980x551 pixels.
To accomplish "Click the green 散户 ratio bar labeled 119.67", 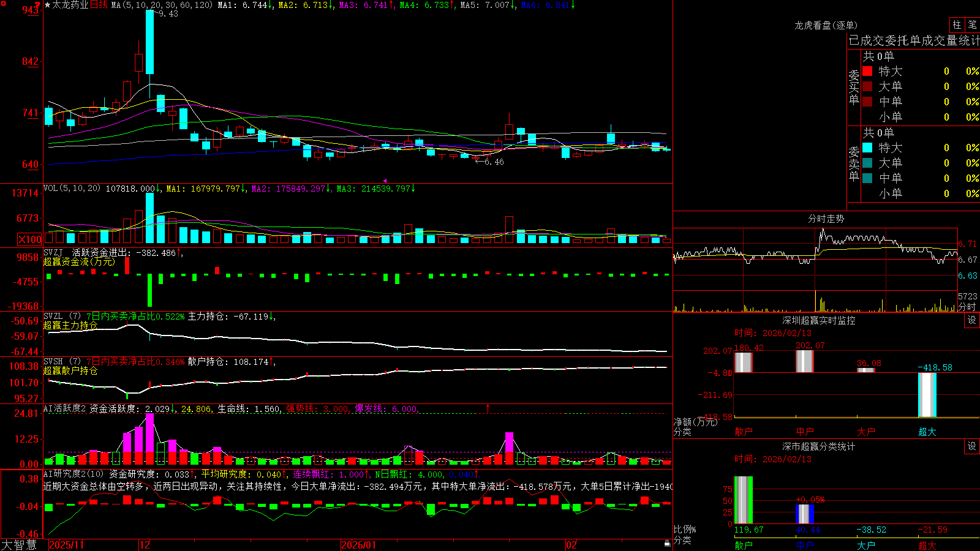I will (x=744, y=500).
